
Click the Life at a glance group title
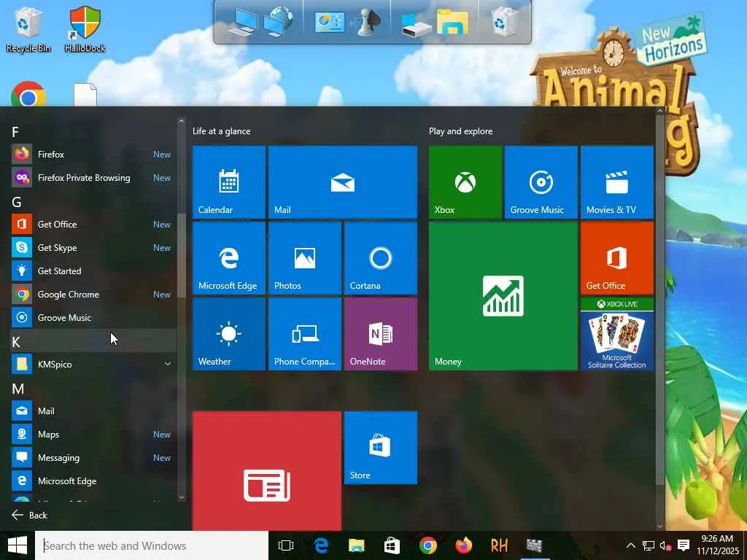pyautogui.click(x=221, y=131)
